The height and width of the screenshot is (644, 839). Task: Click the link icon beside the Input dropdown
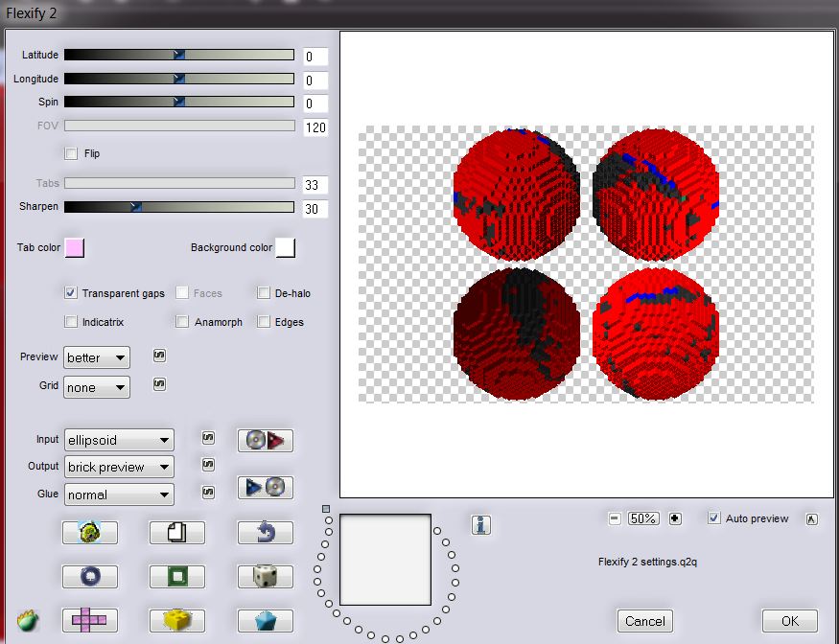209,438
